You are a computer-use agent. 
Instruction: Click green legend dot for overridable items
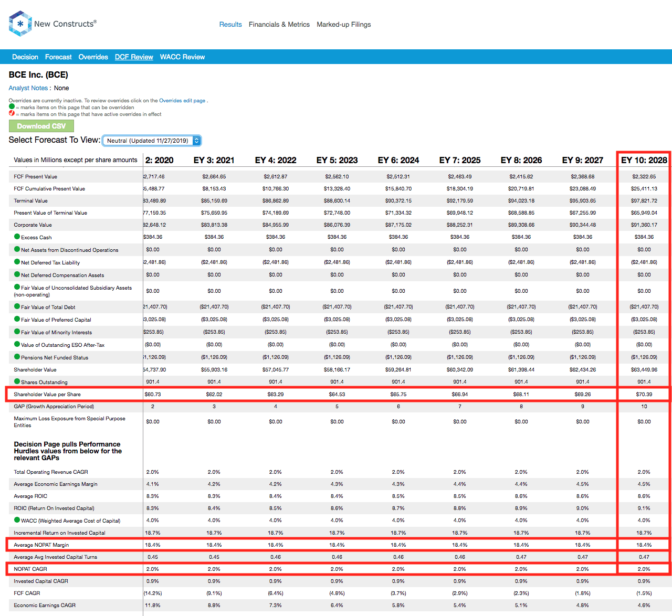12,107
